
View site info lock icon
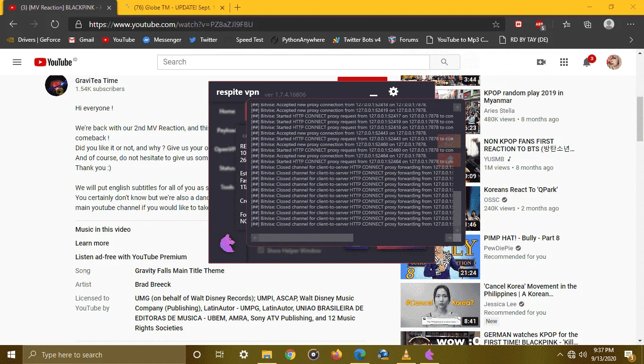click(x=78, y=24)
